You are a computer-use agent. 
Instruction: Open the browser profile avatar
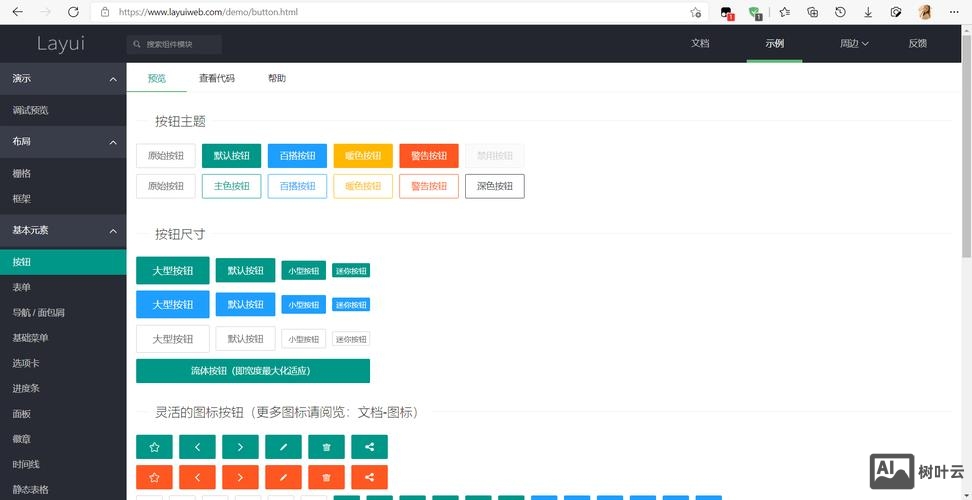pyautogui.click(x=925, y=12)
